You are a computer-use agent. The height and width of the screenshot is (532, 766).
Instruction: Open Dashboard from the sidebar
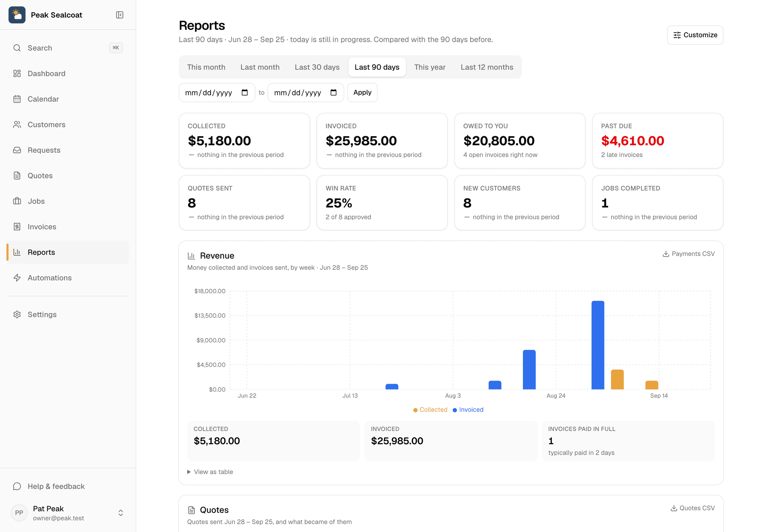[x=68, y=73]
